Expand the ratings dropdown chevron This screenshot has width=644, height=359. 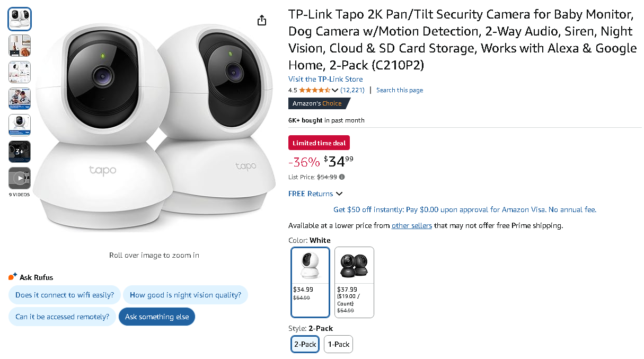click(x=335, y=90)
